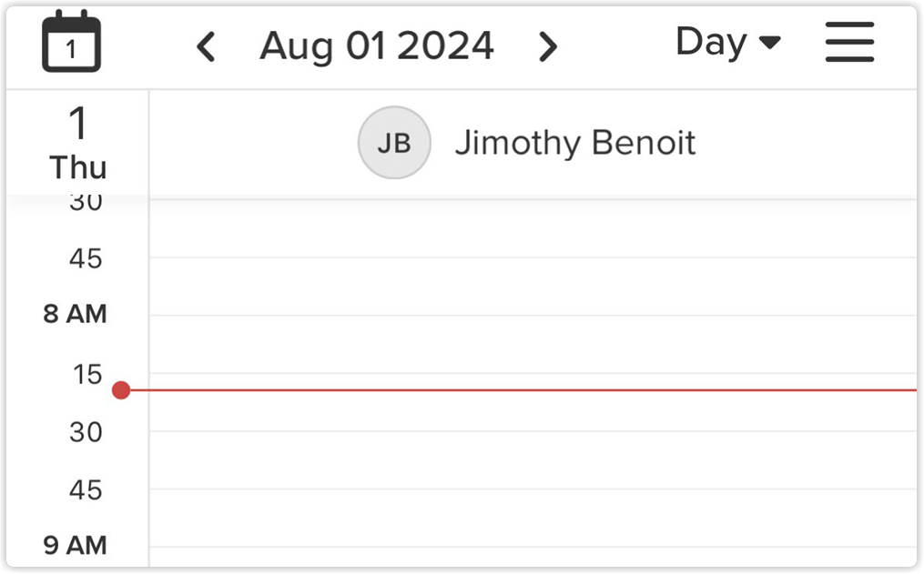Click the 9 AM time label
This screenshot has width=924, height=574.
point(76,546)
